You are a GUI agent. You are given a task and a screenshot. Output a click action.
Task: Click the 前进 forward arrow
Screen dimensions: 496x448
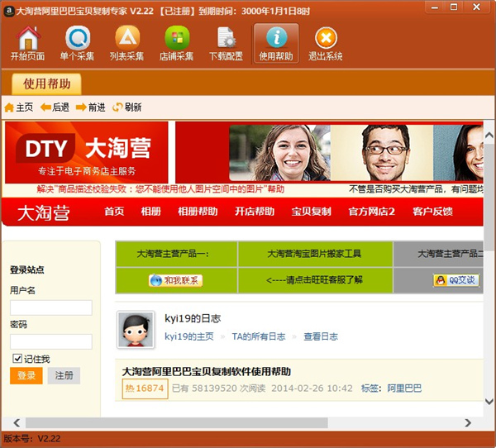91,107
